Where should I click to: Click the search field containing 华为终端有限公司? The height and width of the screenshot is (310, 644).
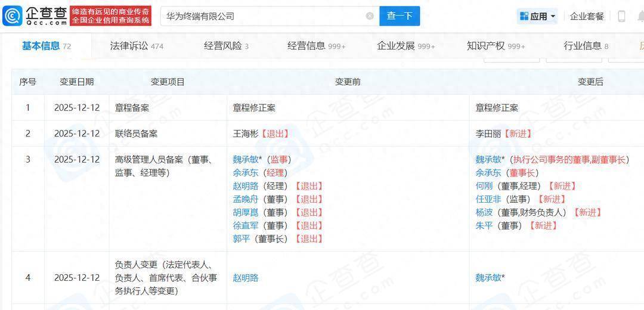262,16
